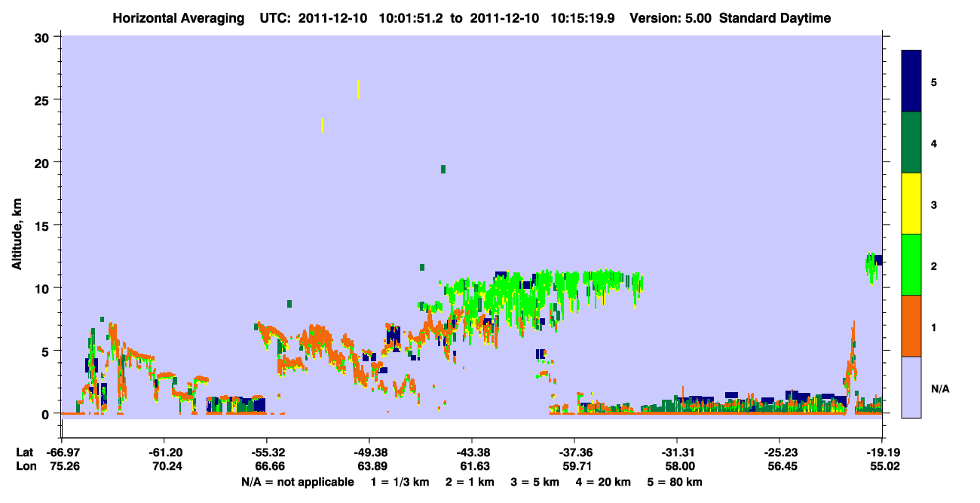Click the '1 = 1/3 km' legend entry

(400, 482)
